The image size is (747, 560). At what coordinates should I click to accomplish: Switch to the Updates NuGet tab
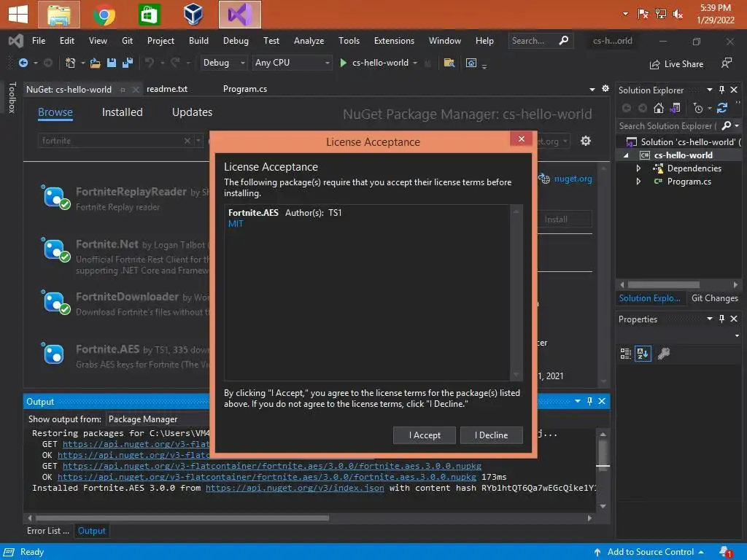click(192, 112)
